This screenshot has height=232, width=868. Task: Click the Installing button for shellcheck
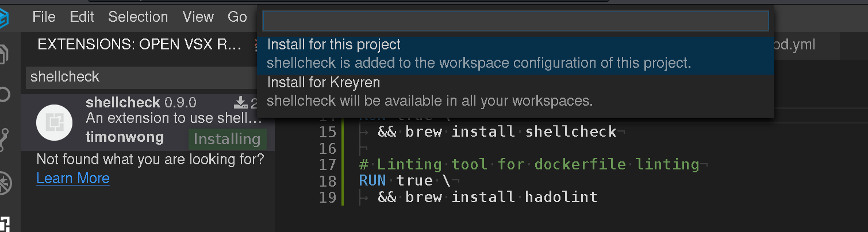pos(227,139)
